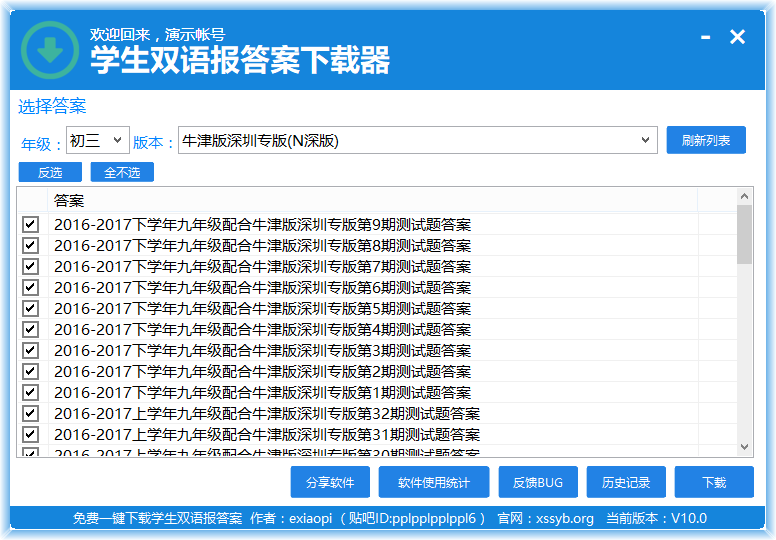The image size is (776, 540).
Task: Uncheck the 下学年 第1期 answer checkbox
Action: point(30,393)
